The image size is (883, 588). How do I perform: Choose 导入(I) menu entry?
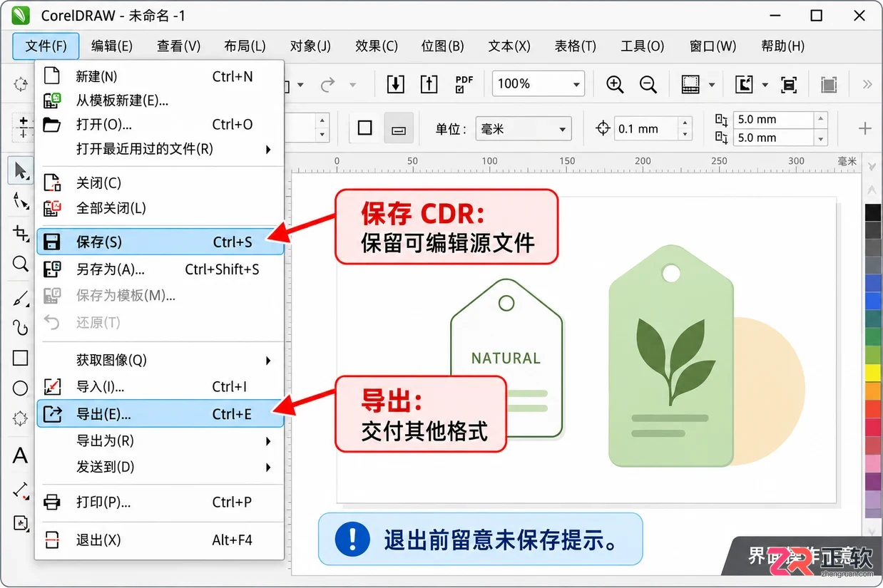click(160, 387)
